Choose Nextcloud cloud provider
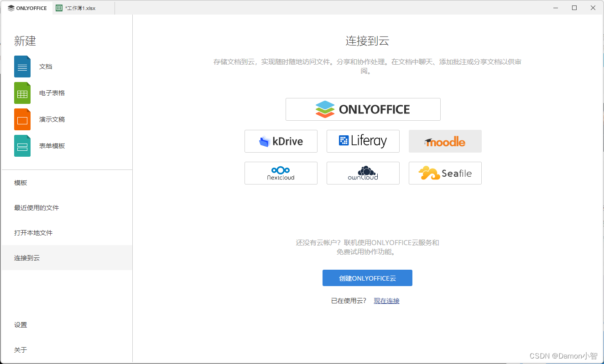 point(281,173)
